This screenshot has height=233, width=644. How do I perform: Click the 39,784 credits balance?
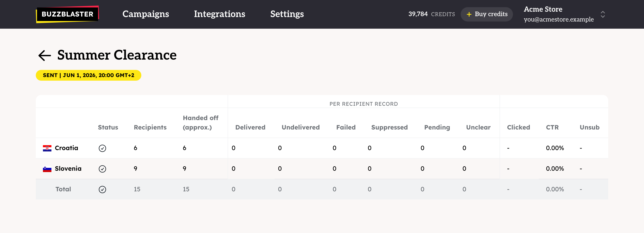pos(432,14)
